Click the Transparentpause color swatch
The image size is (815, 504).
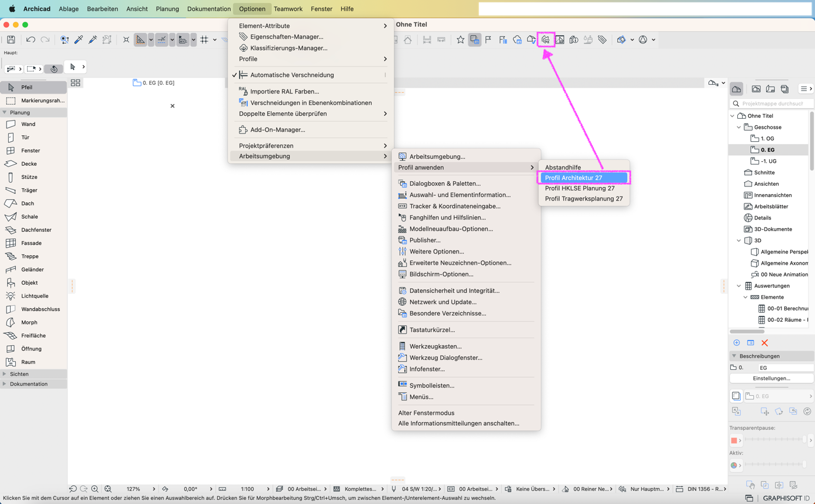(734, 440)
